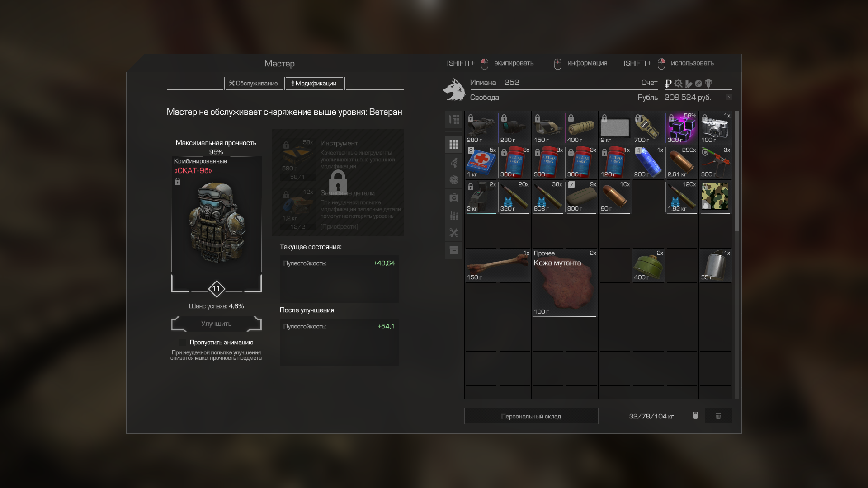
Task: Click the weight kettlebell icon
Action: click(x=695, y=416)
